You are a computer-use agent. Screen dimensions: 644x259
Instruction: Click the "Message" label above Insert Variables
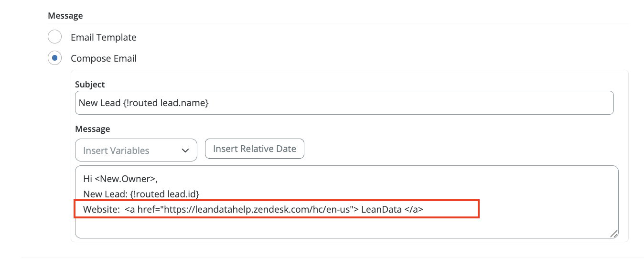click(92, 129)
